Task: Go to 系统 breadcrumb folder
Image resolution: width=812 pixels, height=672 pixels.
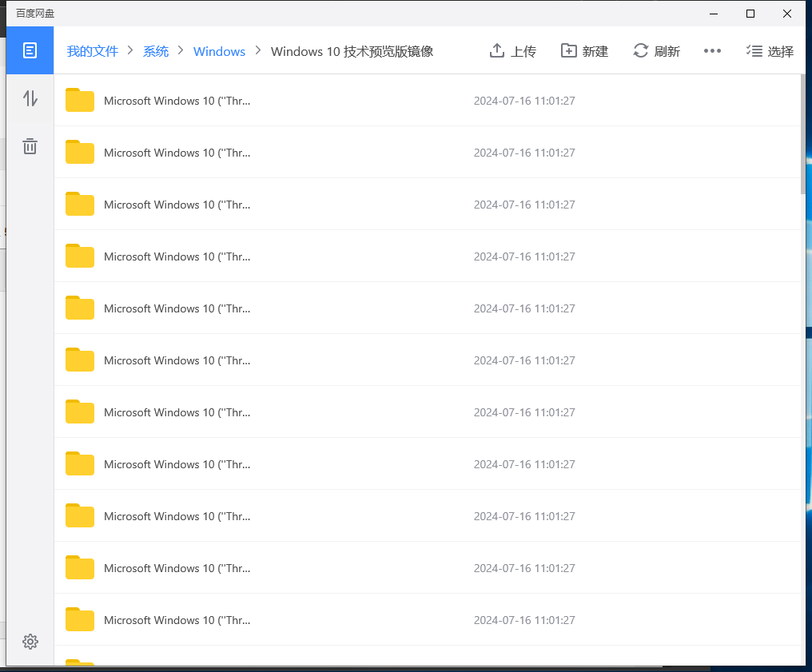Action: 156,51
